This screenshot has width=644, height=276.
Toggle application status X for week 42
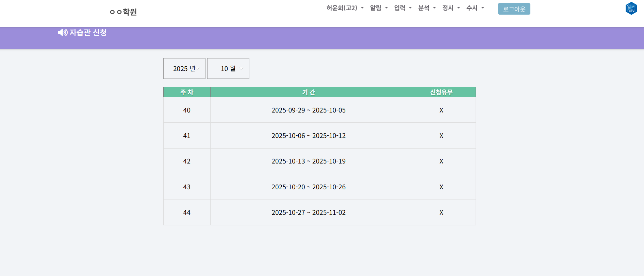441,161
